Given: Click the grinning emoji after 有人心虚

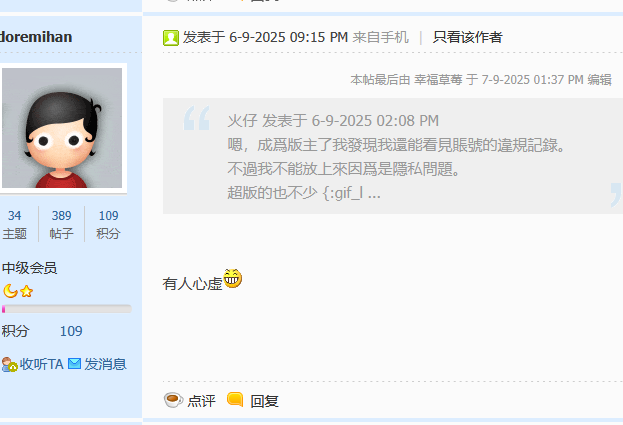Looking at the screenshot, I should tap(232, 278).
